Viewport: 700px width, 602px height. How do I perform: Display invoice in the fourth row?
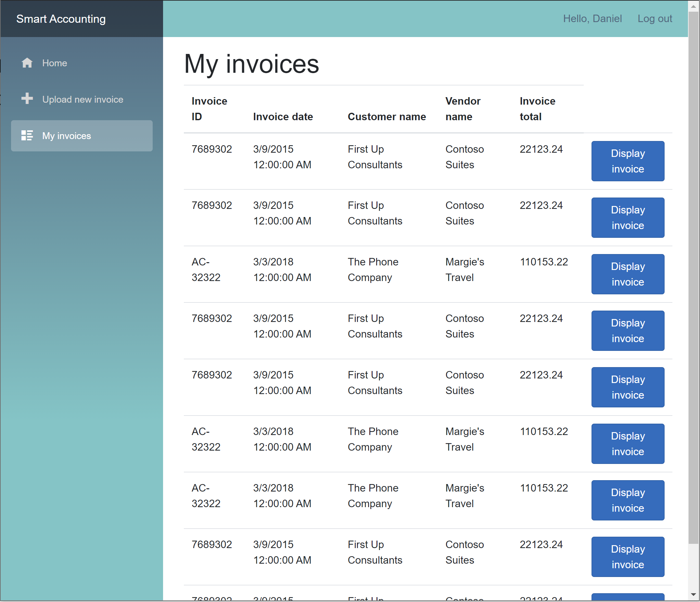(x=627, y=330)
